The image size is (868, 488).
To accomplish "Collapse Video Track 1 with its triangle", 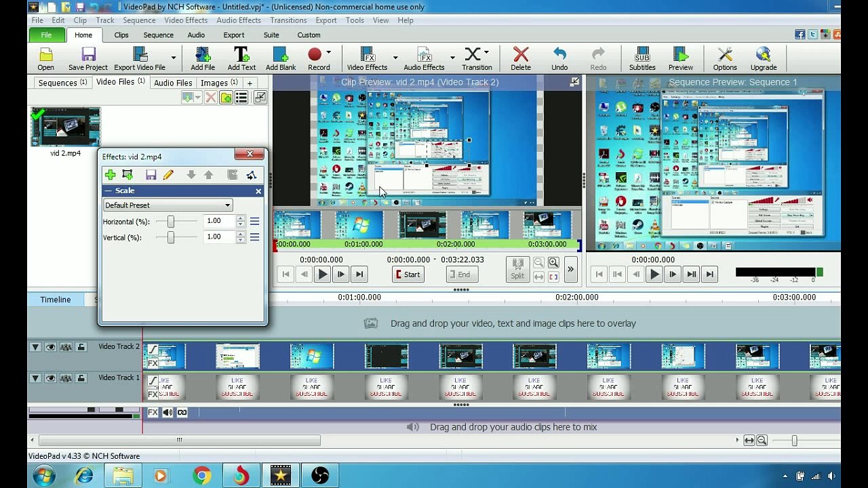I will (35, 378).
